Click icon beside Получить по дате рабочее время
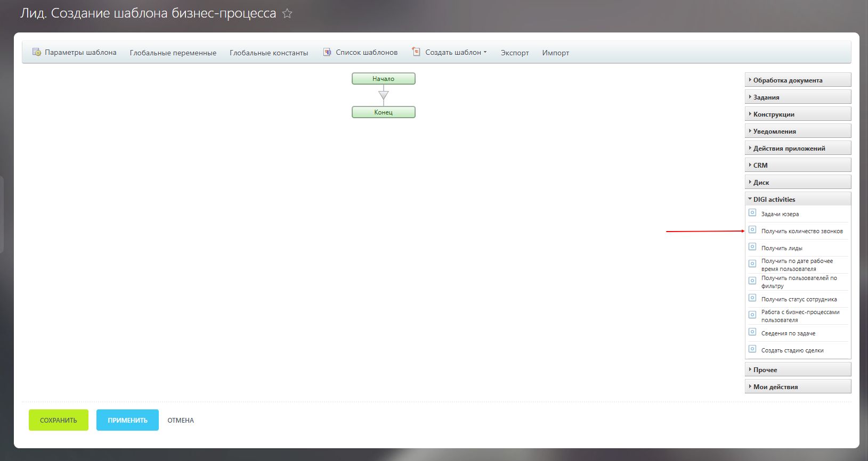 coord(752,264)
